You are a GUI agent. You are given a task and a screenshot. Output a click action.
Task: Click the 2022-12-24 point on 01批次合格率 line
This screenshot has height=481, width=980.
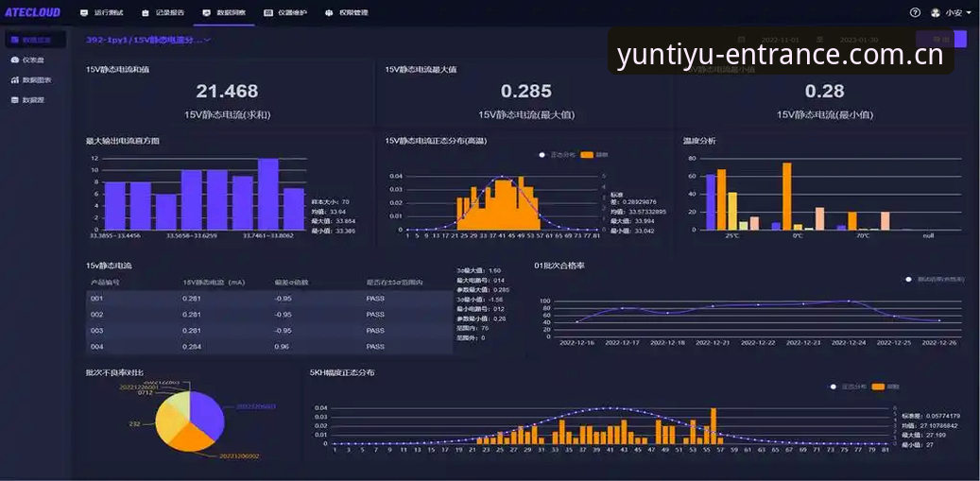tap(849, 301)
